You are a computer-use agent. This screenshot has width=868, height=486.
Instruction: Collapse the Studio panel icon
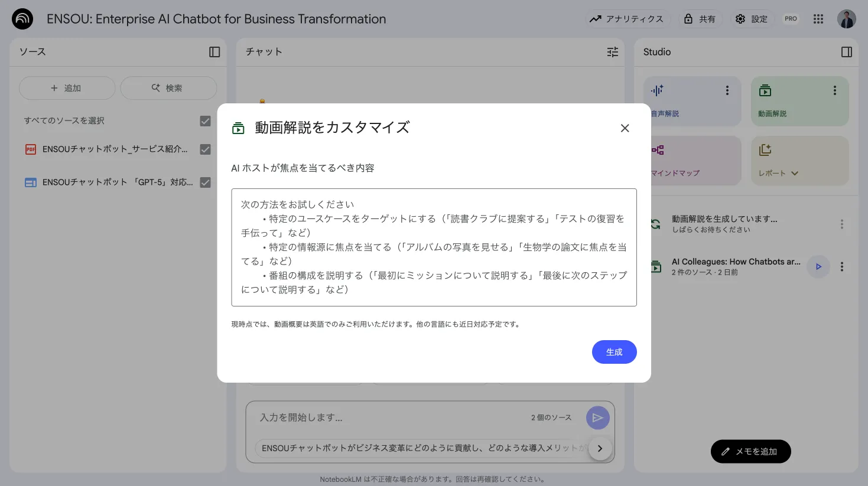click(x=847, y=52)
